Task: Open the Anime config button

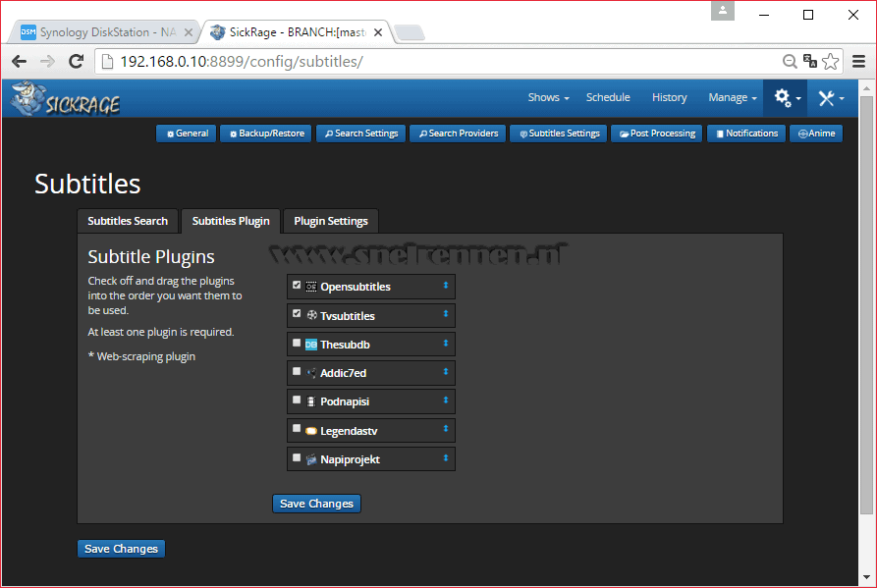Action: (x=816, y=134)
